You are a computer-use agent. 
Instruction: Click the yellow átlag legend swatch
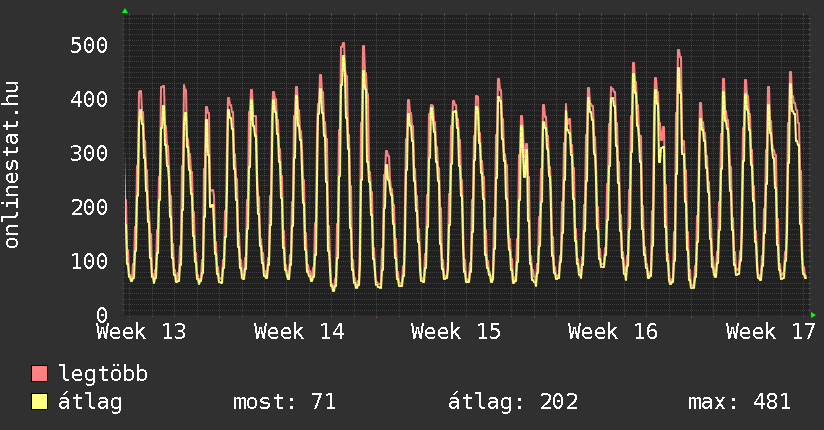[x=40, y=402]
